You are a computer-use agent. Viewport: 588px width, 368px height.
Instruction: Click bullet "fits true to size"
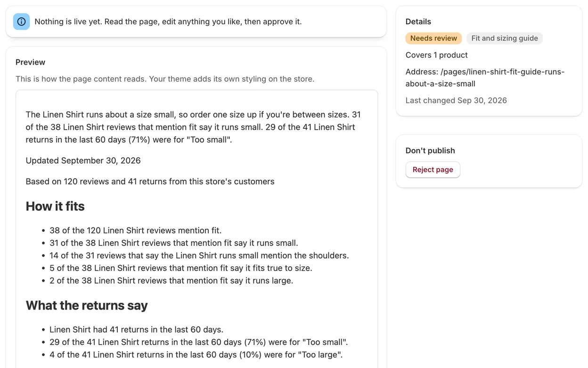(x=180, y=268)
